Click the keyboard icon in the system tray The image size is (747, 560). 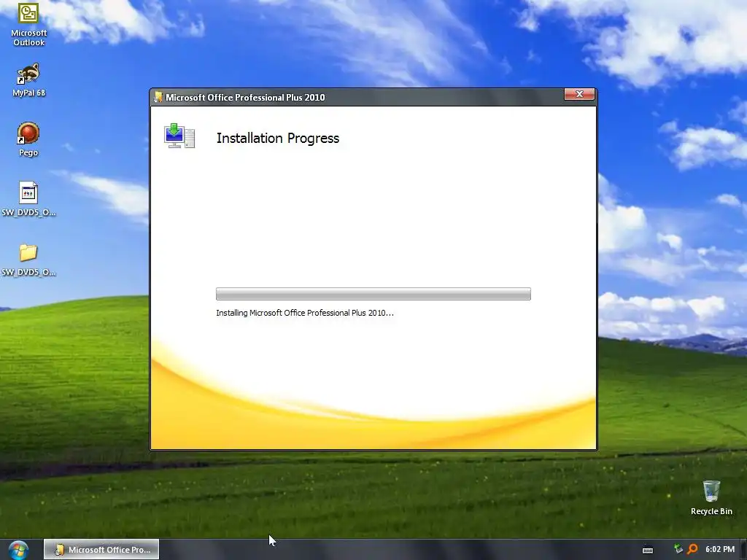pos(648,550)
